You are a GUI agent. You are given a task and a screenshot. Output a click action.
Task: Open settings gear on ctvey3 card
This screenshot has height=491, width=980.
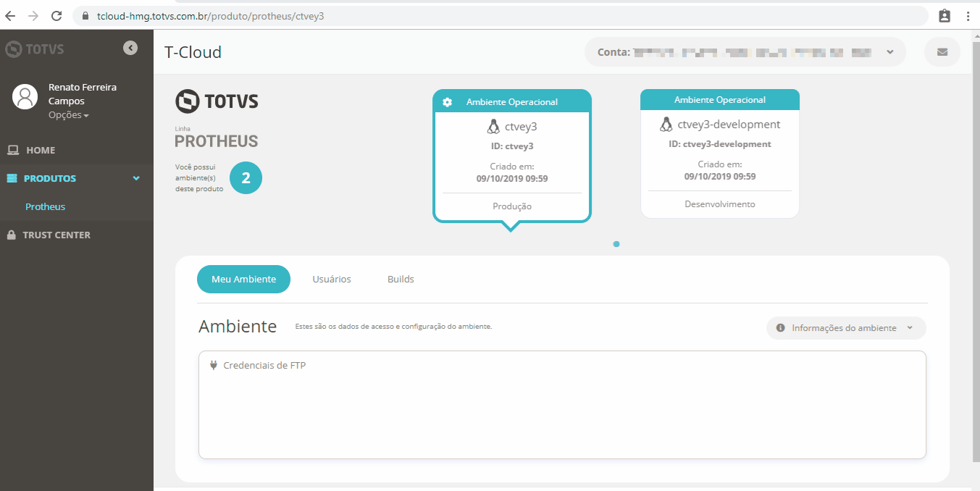point(448,102)
